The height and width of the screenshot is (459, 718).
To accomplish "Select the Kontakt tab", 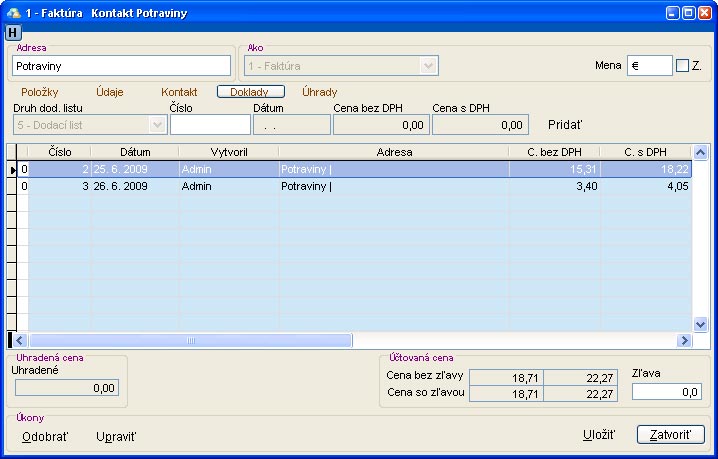I will click(x=179, y=92).
